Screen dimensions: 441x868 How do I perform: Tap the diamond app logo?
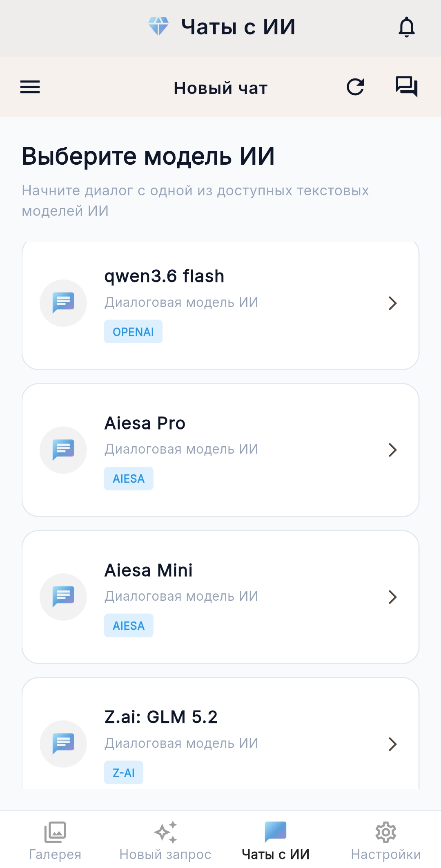158,26
